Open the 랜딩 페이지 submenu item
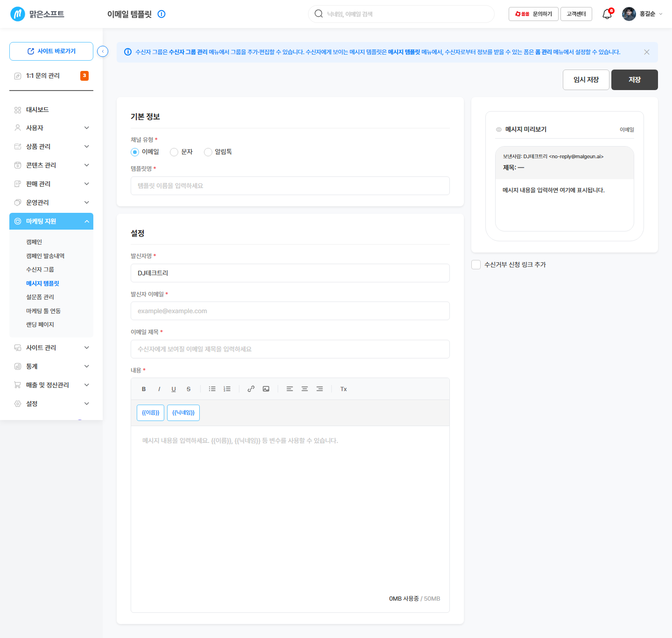Image resolution: width=672 pixels, height=638 pixels. pos(40,324)
